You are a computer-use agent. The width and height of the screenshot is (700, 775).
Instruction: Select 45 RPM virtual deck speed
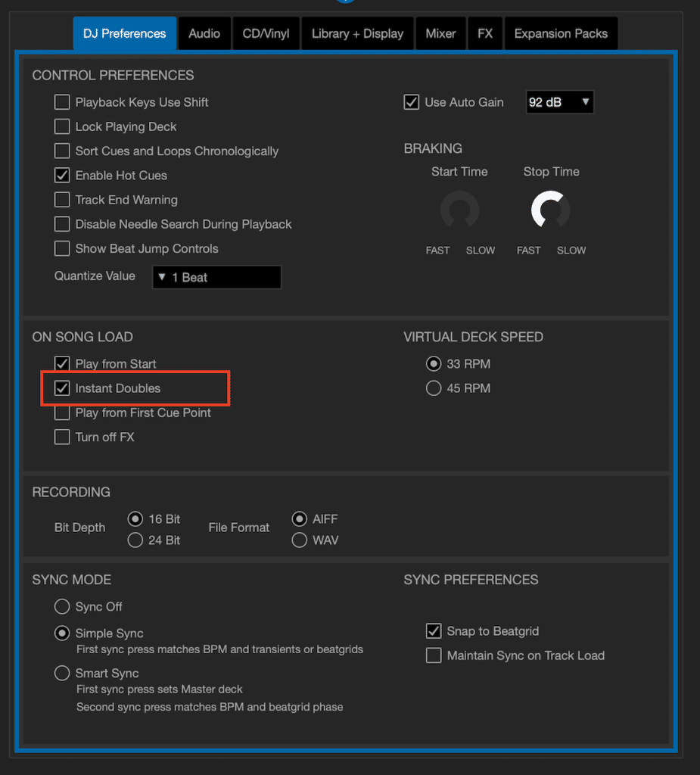click(433, 387)
